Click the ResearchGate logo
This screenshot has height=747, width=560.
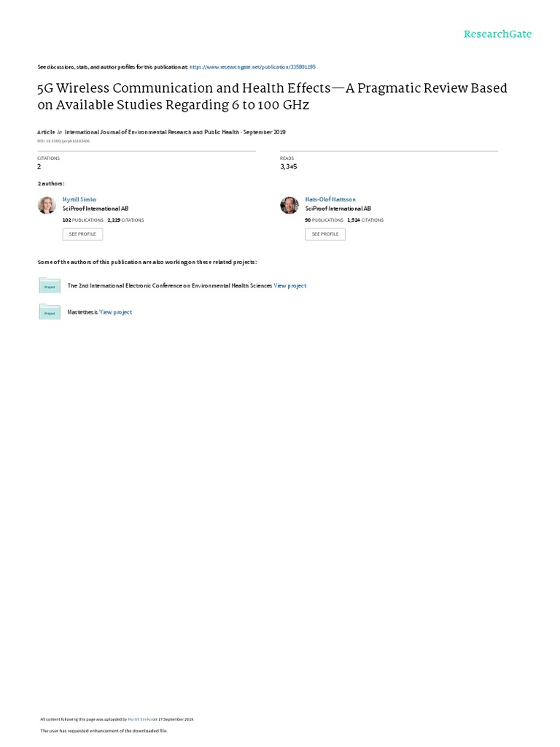(x=498, y=34)
